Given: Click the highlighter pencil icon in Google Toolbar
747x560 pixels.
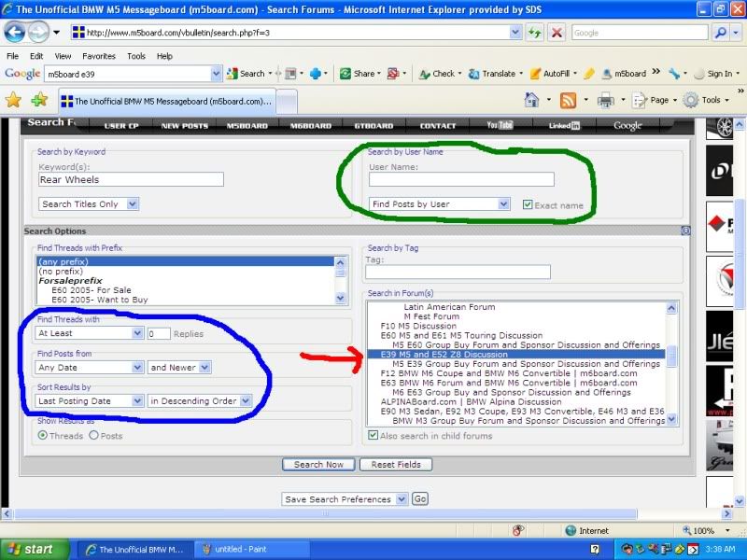Looking at the screenshot, I should coord(589,74).
